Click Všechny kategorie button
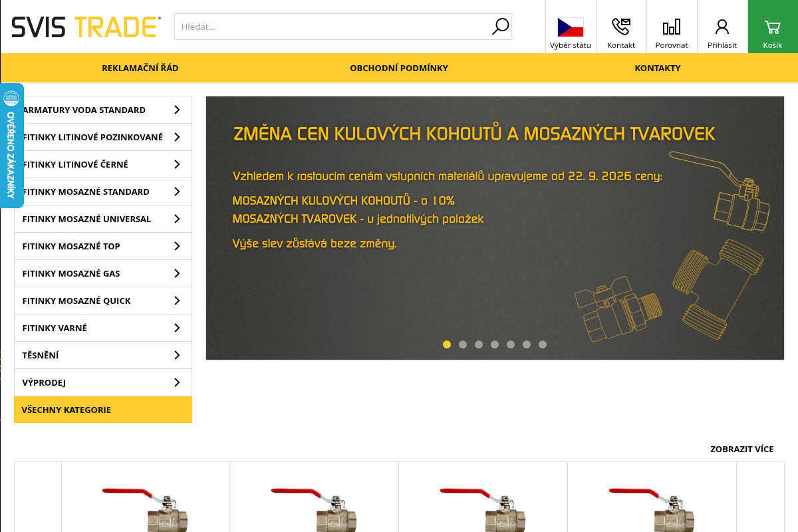This screenshot has width=798, height=532. coord(103,410)
